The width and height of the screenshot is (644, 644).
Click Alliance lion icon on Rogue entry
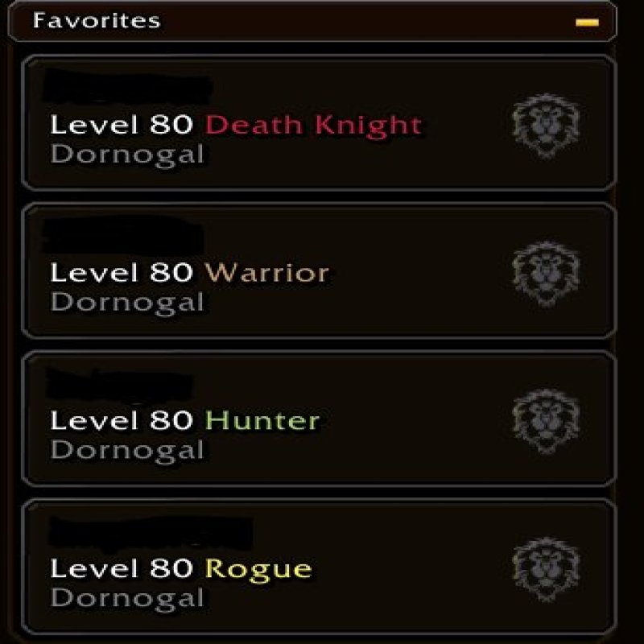point(546,569)
